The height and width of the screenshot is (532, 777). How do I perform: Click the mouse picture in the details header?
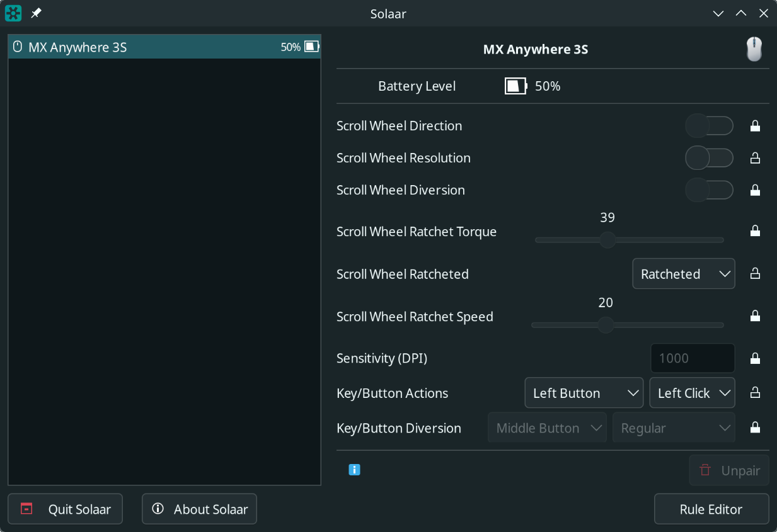point(754,49)
